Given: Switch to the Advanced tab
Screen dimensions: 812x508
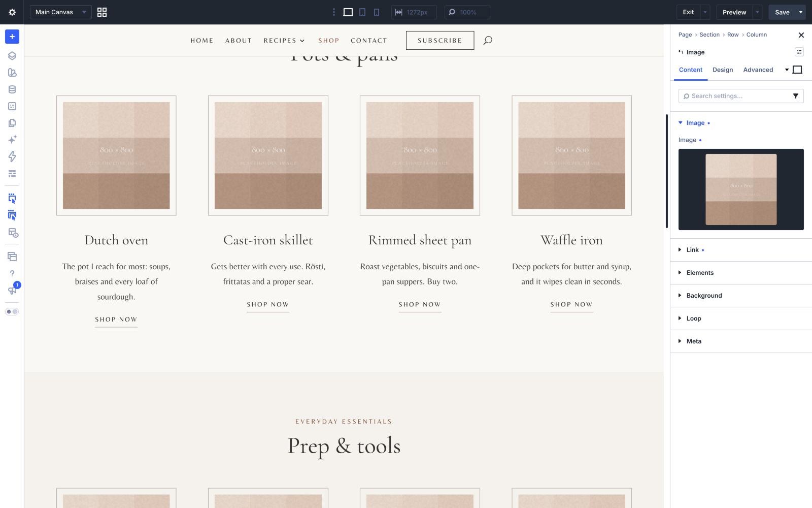Looking at the screenshot, I should [758, 70].
